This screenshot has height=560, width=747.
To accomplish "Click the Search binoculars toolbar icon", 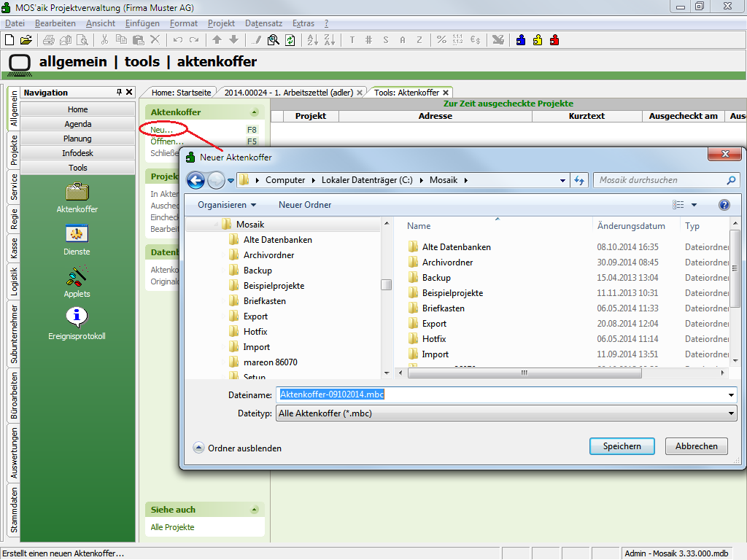I will point(273,40).
